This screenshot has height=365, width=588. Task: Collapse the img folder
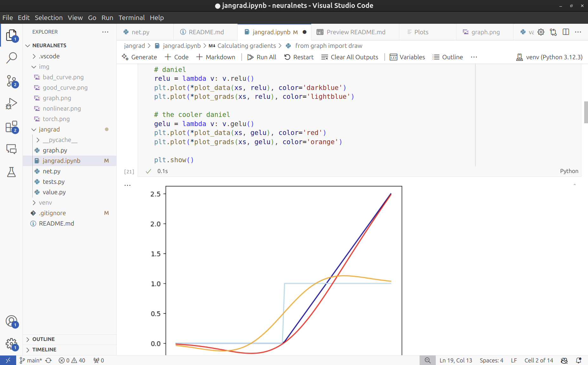click(44, 67)
